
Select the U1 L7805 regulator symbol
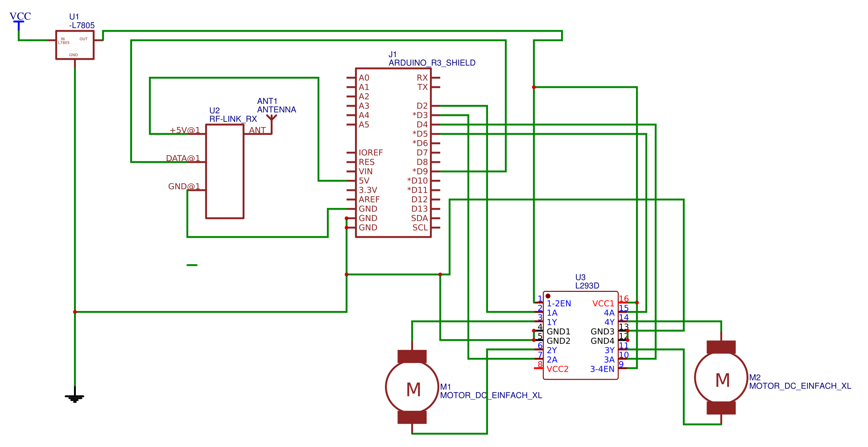[75, 45]
